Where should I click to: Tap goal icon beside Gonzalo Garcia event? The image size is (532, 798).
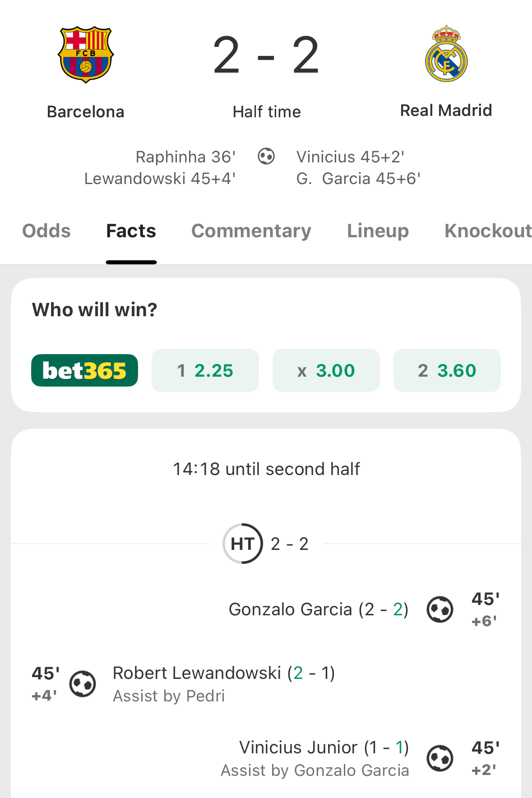tap(440, 609)
